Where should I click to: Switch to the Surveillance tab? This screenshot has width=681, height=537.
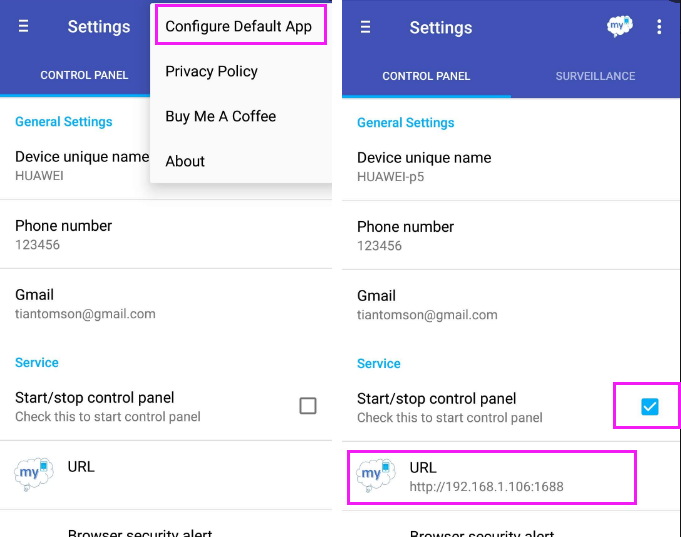(595, 76)
